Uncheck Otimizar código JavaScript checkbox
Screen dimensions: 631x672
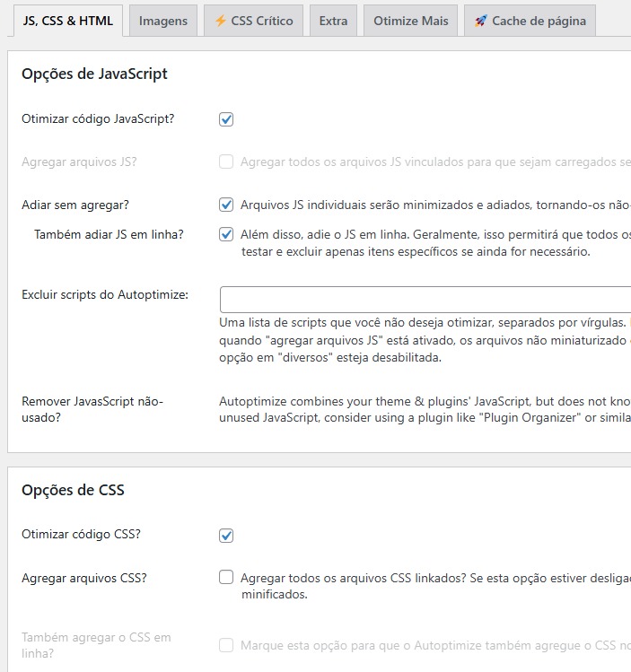pos(226,119)
